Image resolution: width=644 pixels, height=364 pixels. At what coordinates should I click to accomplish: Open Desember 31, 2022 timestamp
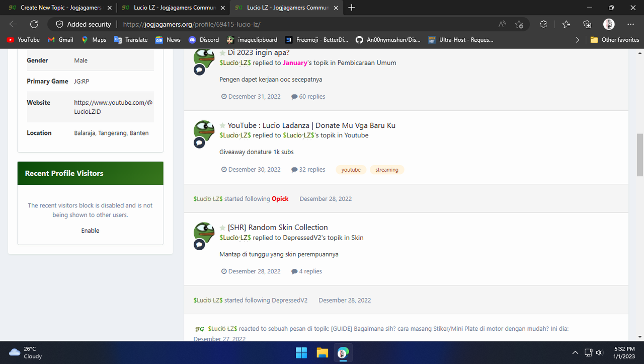pos(251,97)
